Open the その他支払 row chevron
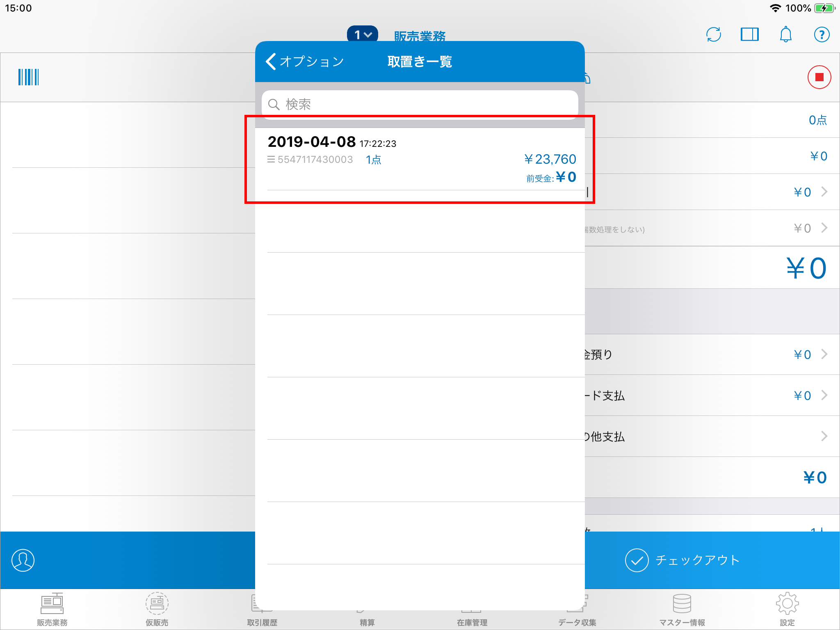This screenshot has width=840, height=630. coord(824,436)
